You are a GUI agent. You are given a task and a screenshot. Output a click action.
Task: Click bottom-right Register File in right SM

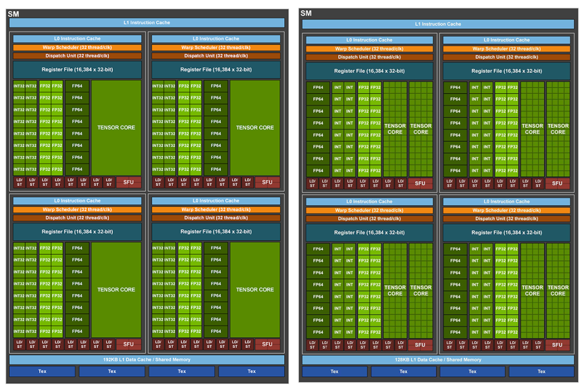(x=507, y=232)
